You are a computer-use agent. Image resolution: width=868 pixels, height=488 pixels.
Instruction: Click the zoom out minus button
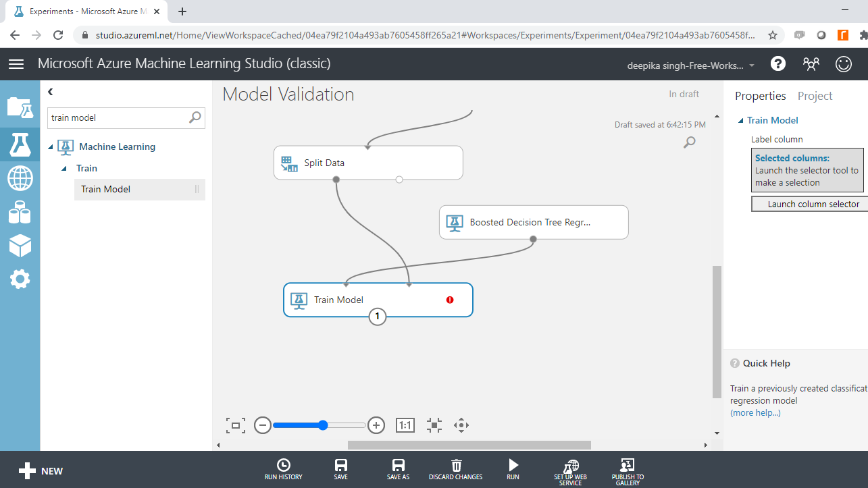pyautogui.click(x=263, y=425)
